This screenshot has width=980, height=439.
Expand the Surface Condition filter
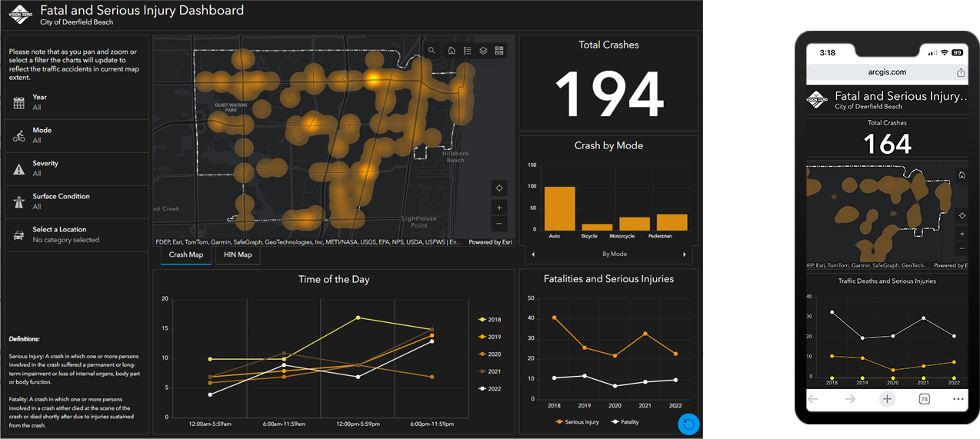76,201
